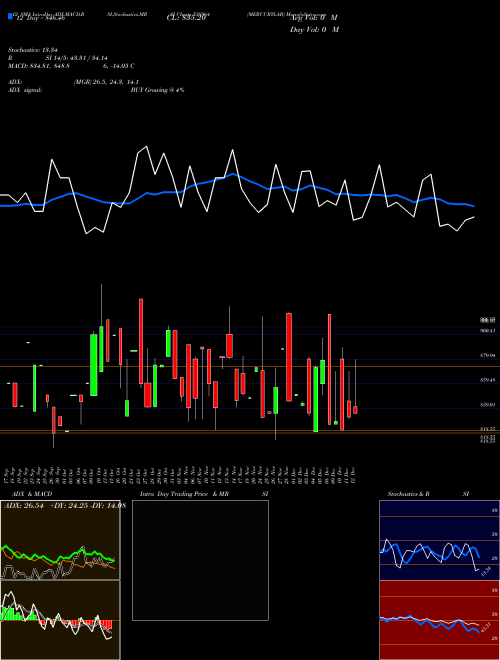Image resolution: width=500 pixels, height=660 pixels.
Task: Click the 839.03 price axis label
Action: (x=488, y=405)
